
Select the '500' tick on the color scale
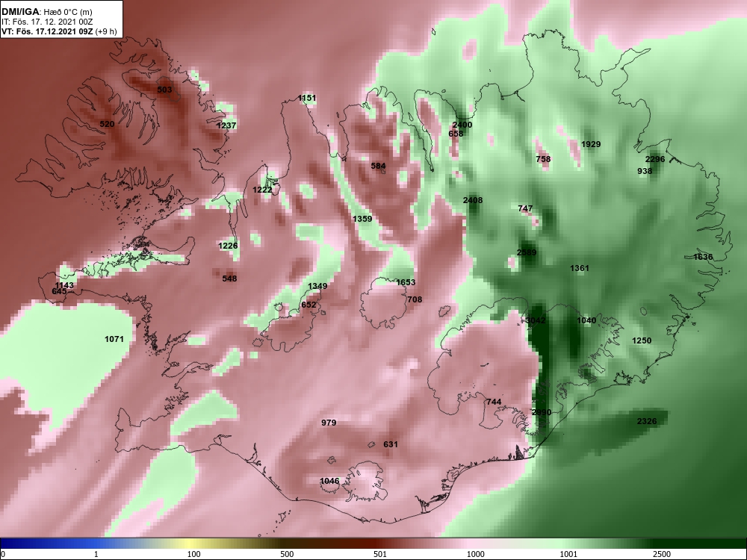287,554
